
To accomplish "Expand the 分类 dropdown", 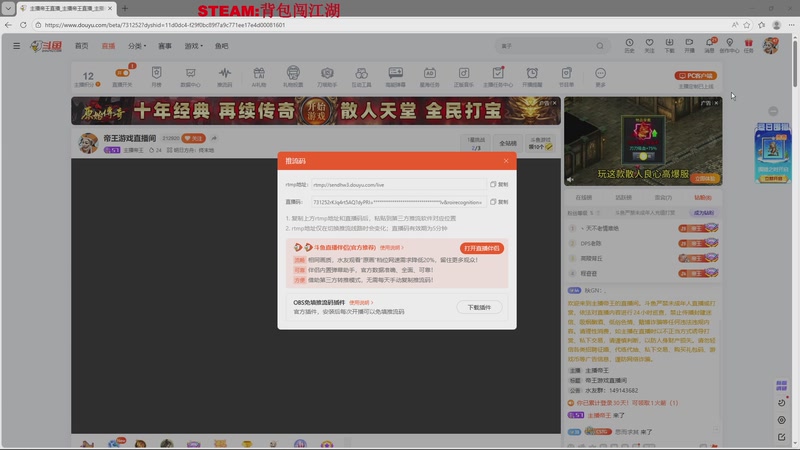I will click(137, 46).
